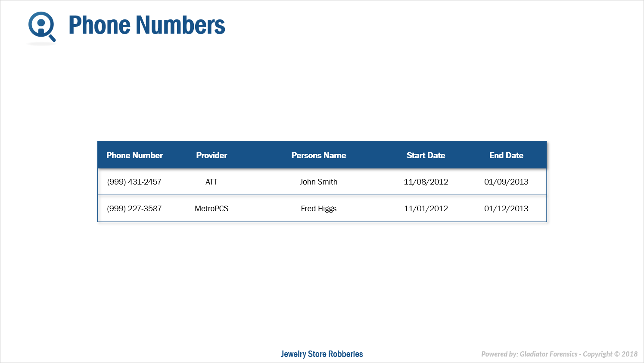644x363 pixels.
Task: Click the ATT provider cell
Action: click(212, 182)
